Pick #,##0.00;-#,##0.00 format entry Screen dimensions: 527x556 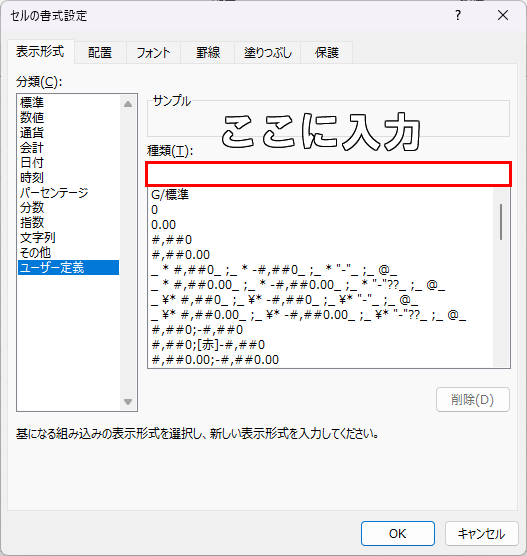pyautogui.click(x=321, y=360)
